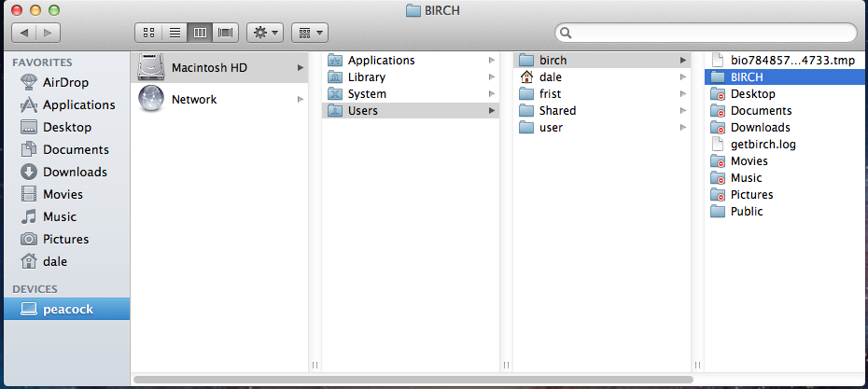
Task: Select the Network globe icon
Action: pyautogui.click(x=151, y=99)
